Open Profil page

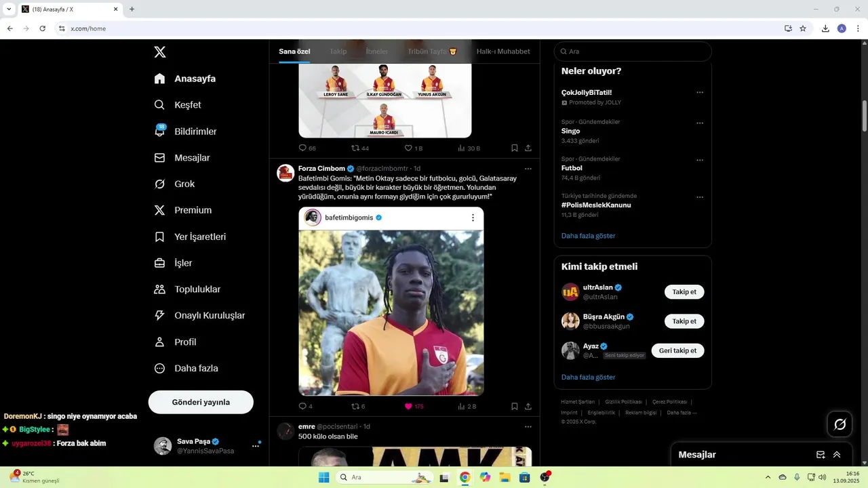tap(175, 342)
